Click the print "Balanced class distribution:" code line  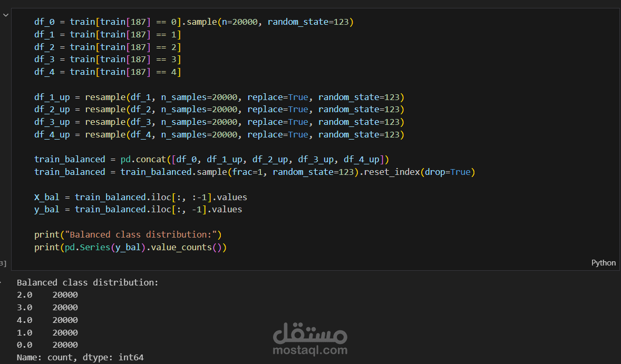128,234
